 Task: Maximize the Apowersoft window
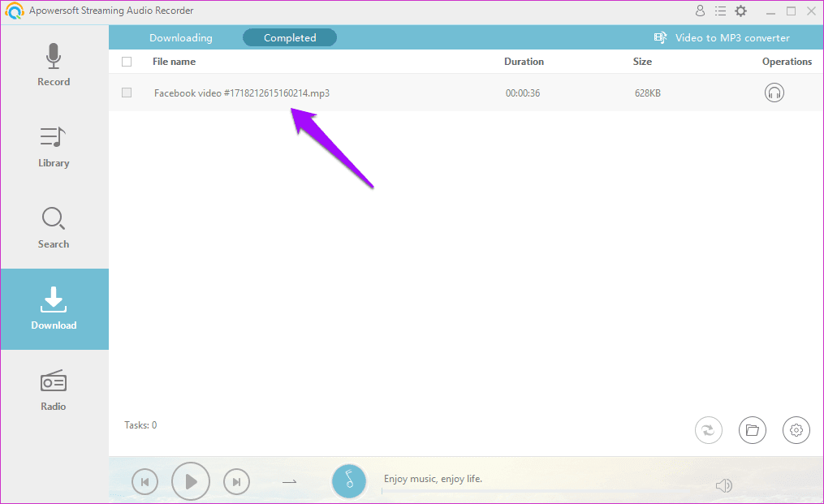pos(791,11)
